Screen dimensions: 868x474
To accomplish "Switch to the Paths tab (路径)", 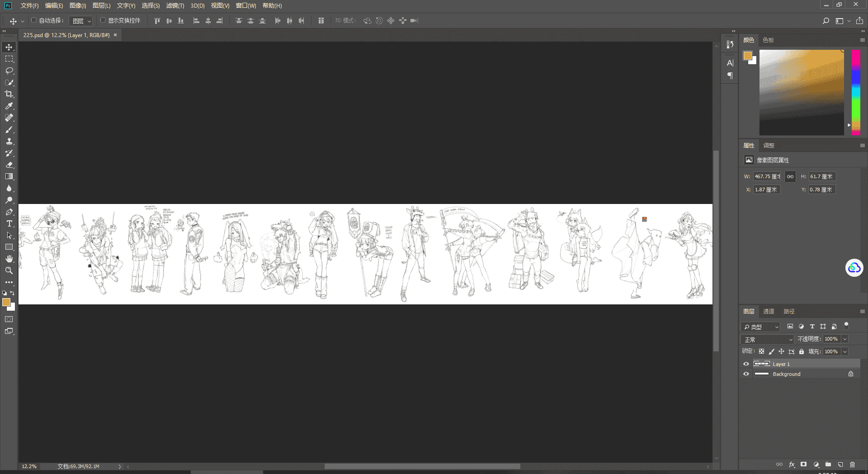I will pyautogui.click(x=789, y=312).
